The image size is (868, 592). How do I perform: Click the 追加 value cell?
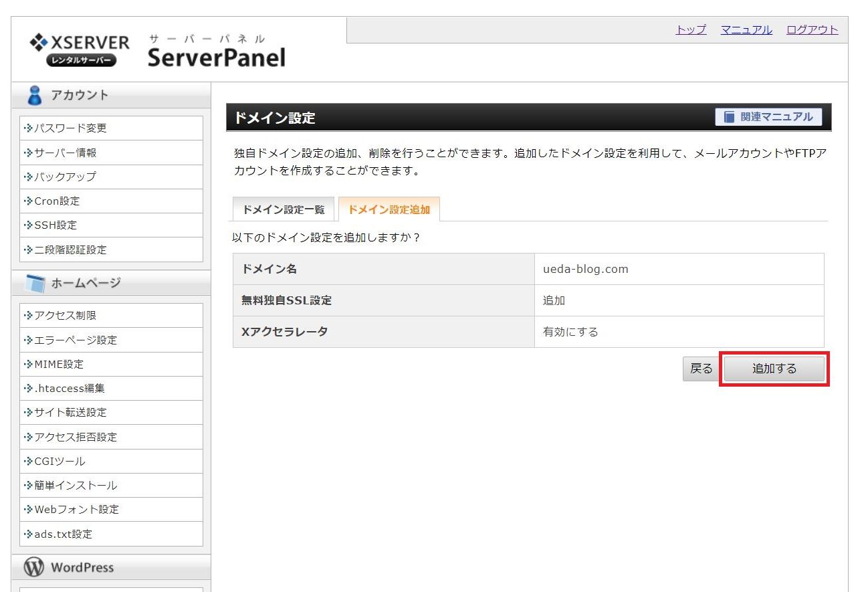(x=679, y=300)
